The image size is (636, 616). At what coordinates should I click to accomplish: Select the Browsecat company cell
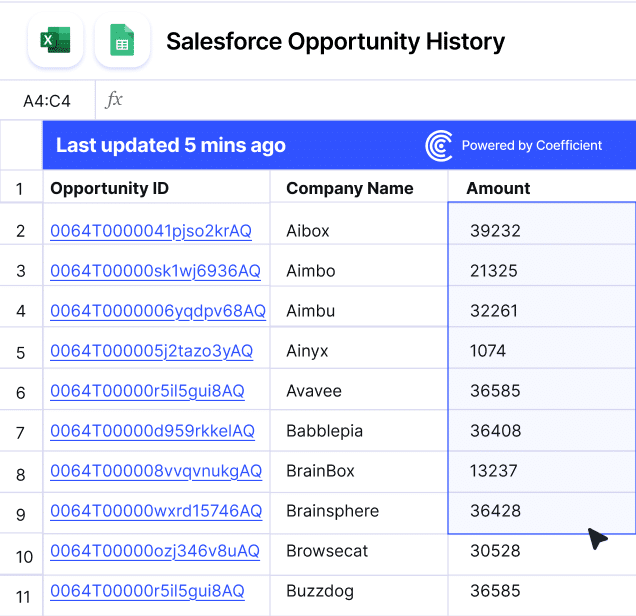pyautogui.click(x=359, y=555)
